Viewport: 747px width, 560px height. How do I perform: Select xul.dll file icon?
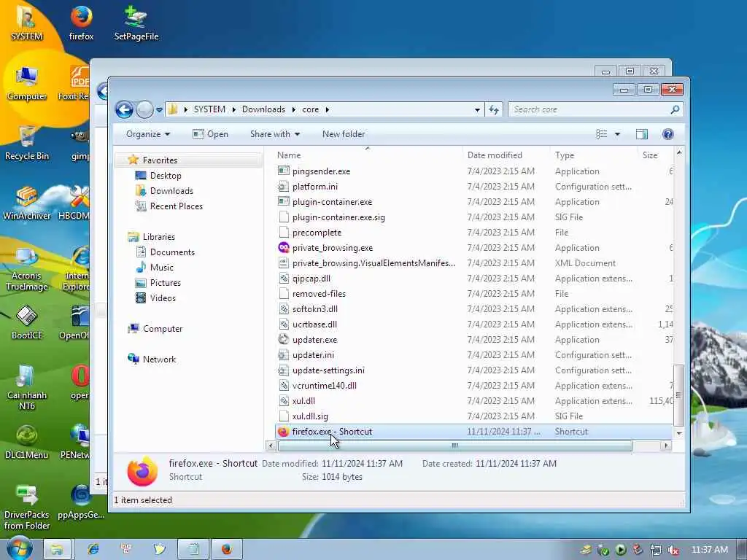tap(284, 401)
